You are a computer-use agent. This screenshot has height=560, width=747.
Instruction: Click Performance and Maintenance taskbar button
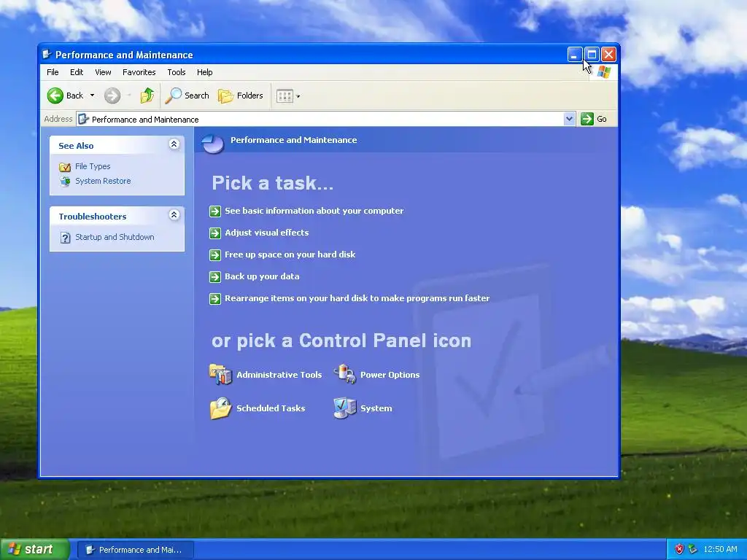[x=136, y=550]
